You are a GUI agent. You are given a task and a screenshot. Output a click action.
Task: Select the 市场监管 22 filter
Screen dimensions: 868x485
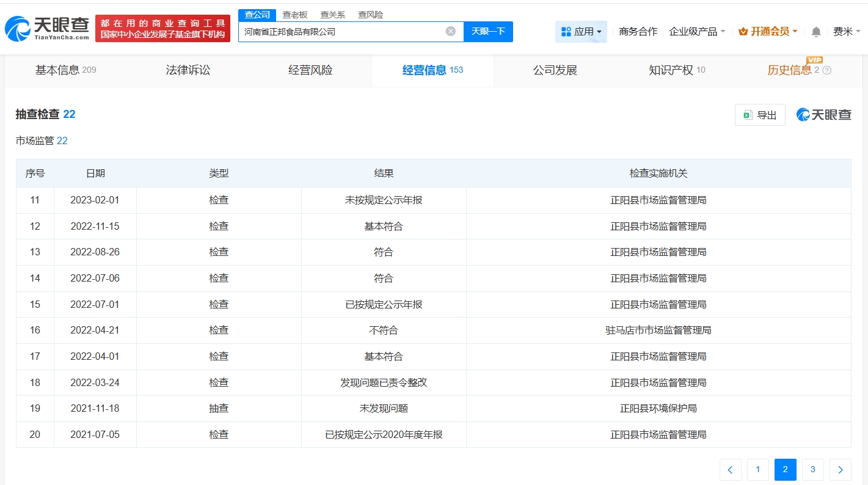[x=42, y=141]
